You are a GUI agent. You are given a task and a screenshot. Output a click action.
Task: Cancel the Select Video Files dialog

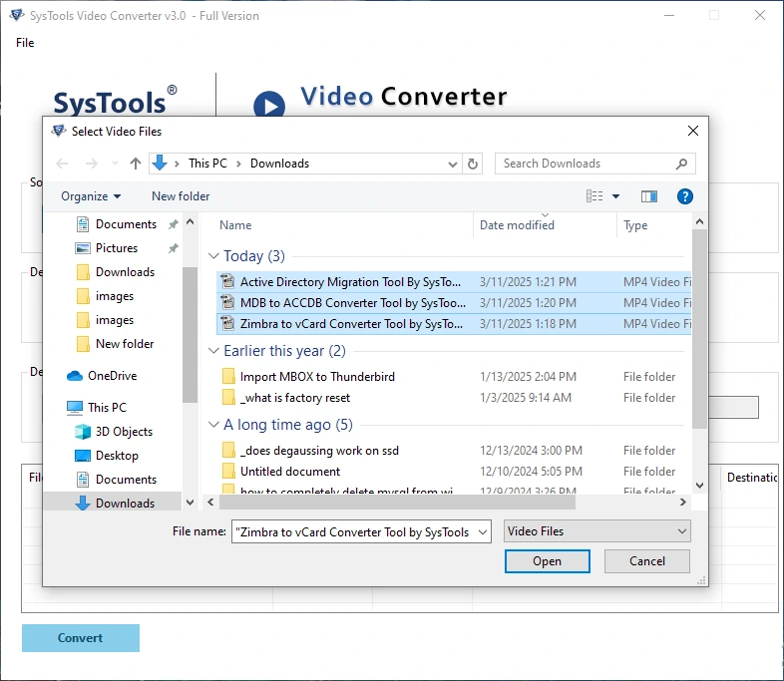pyautogui.click(x=646, y=561)
